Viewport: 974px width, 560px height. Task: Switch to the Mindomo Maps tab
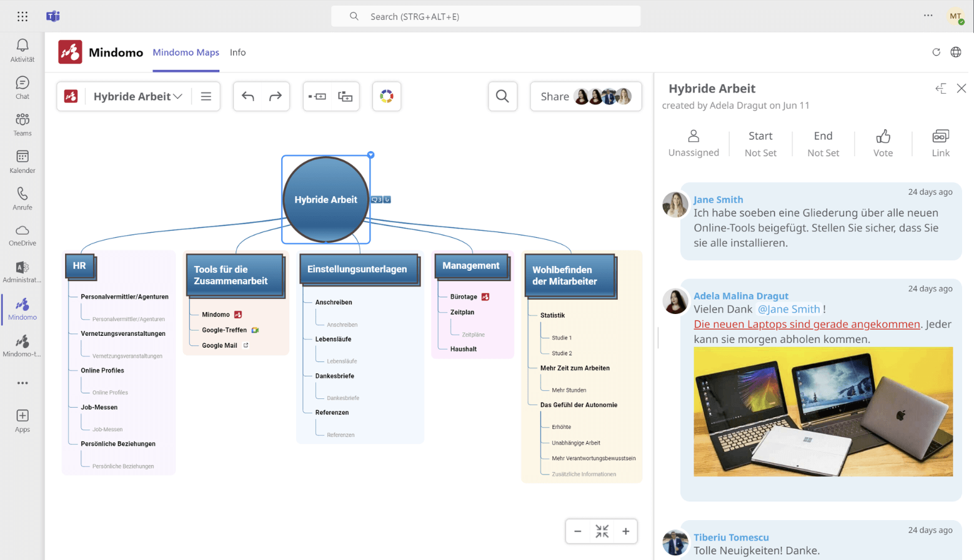186,52
